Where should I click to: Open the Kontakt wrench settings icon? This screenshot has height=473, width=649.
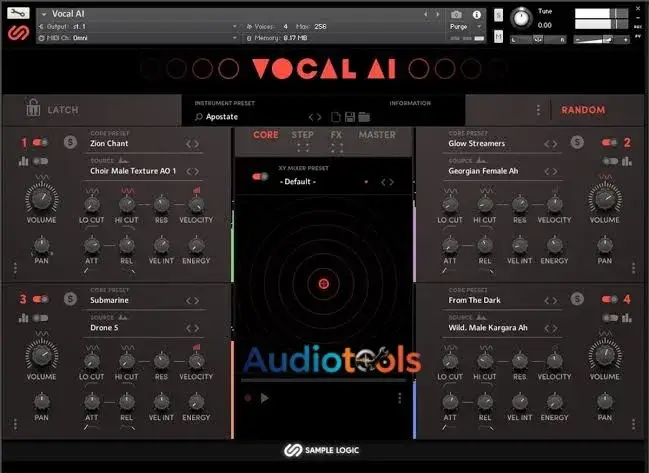point(18,13)
